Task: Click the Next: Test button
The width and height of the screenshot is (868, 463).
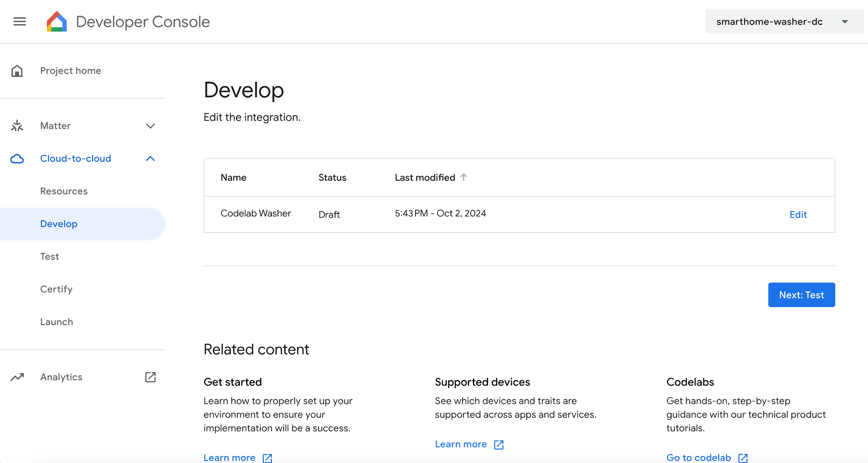Action: [801, 295]
